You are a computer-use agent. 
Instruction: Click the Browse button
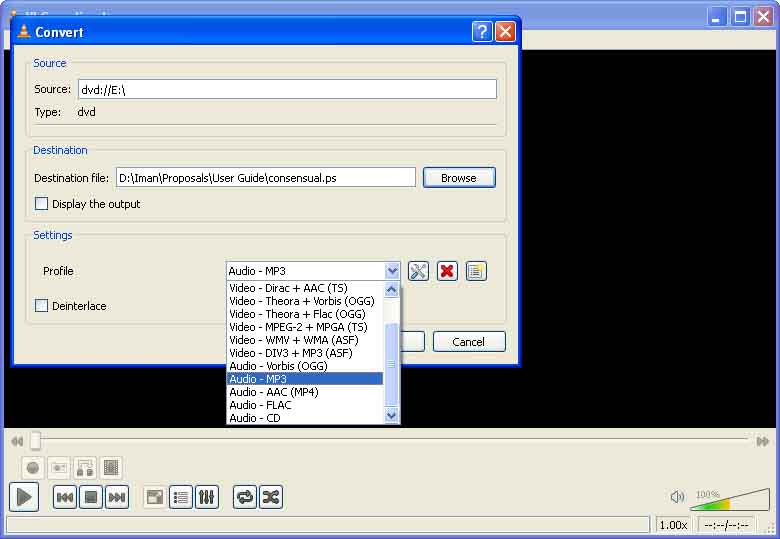pos(459,178)
